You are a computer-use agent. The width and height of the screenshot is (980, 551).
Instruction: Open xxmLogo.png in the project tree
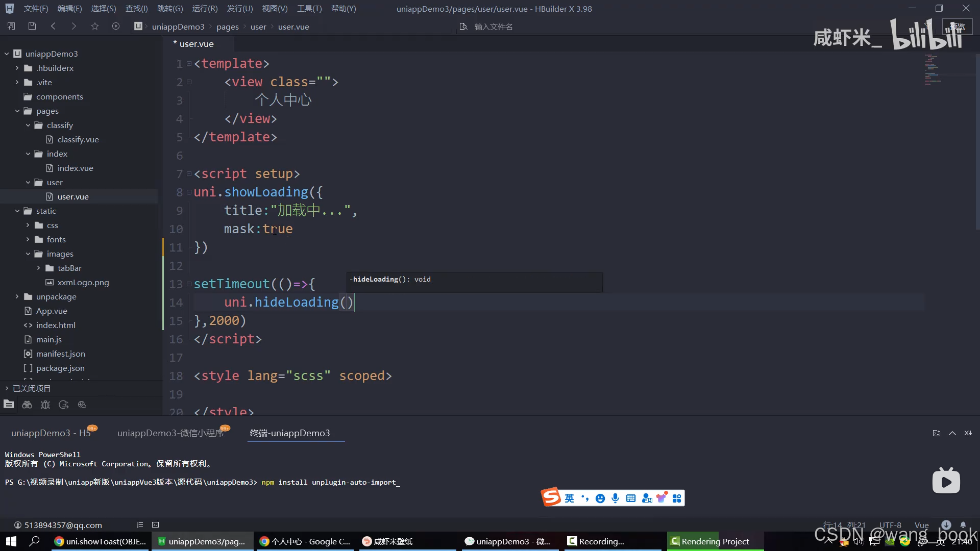83,282
